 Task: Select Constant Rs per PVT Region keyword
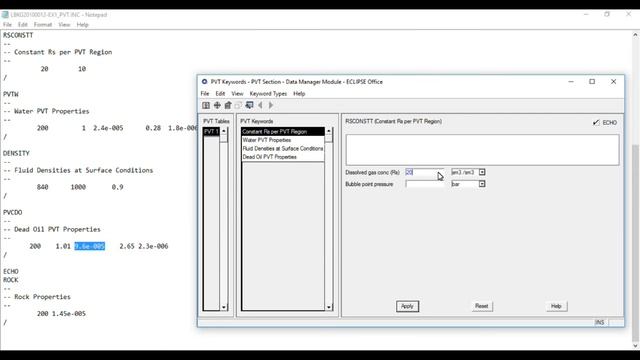(x=283, y=131)
